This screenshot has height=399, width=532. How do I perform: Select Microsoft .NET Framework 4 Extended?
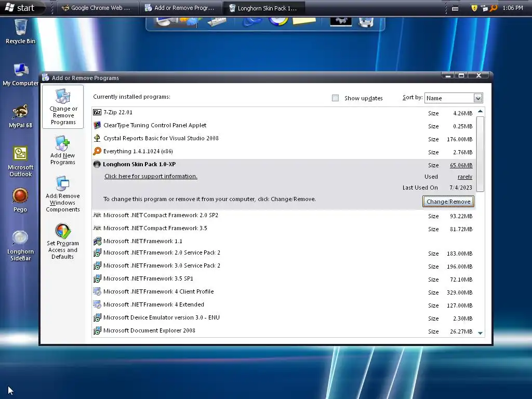(x=284, y=305)
